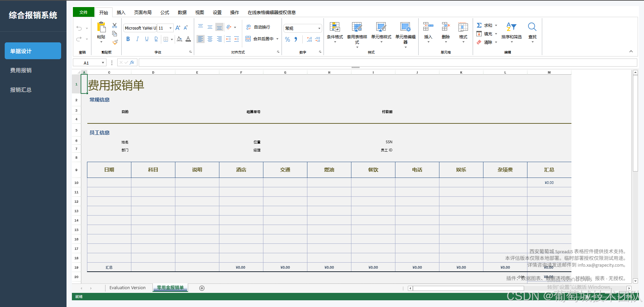Viewport: 644px width, 307px height.
Task: Click the Delete cells (删除) icon
Action: [x=446, y=27]
